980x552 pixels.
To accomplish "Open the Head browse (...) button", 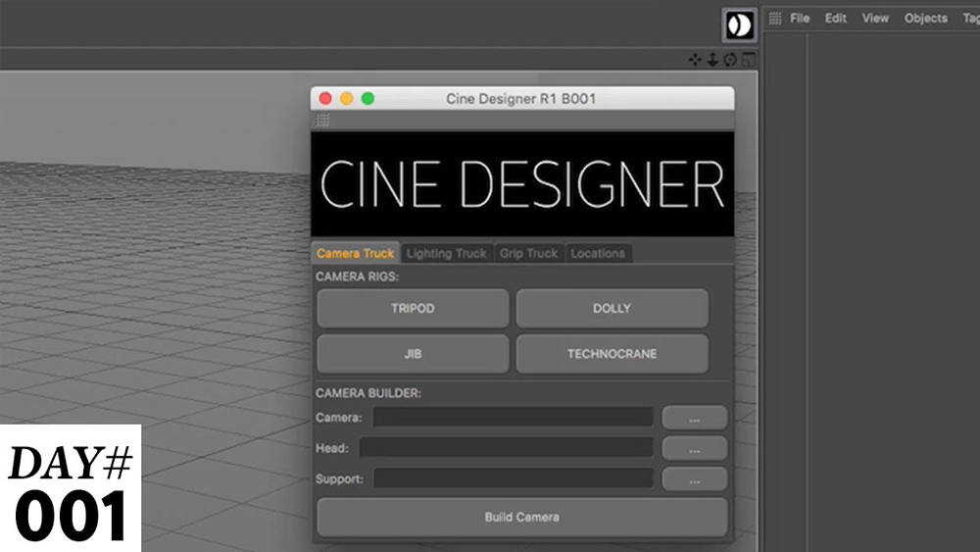I will pos(695,448).
